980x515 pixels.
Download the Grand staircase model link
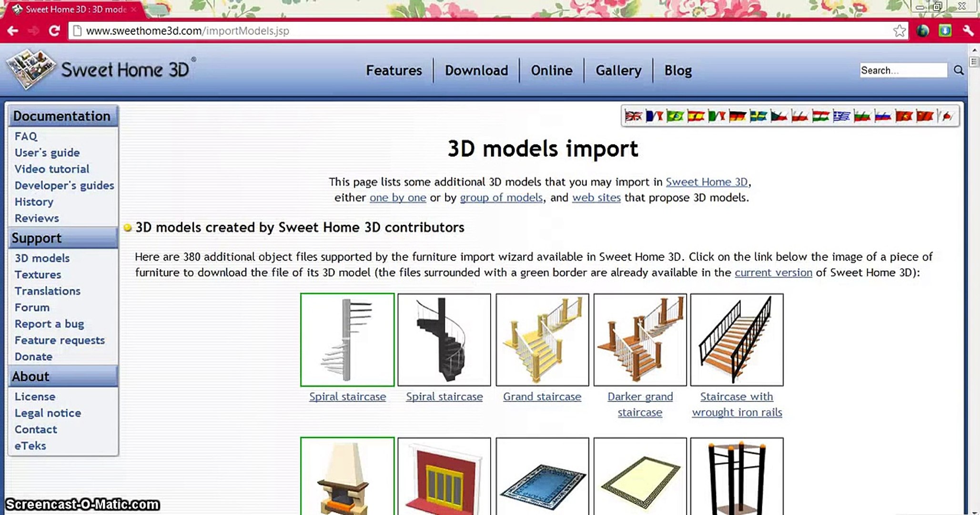point(542,397)
